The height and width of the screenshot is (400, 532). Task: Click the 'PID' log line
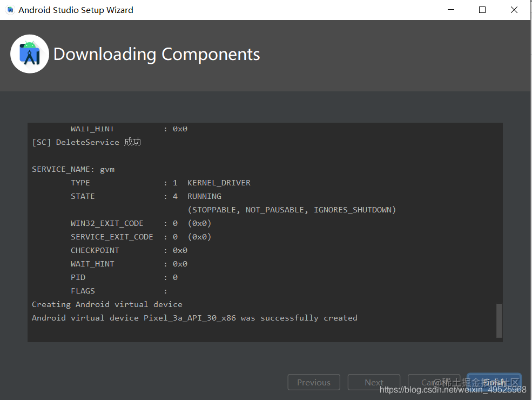(x=124, y=277)
